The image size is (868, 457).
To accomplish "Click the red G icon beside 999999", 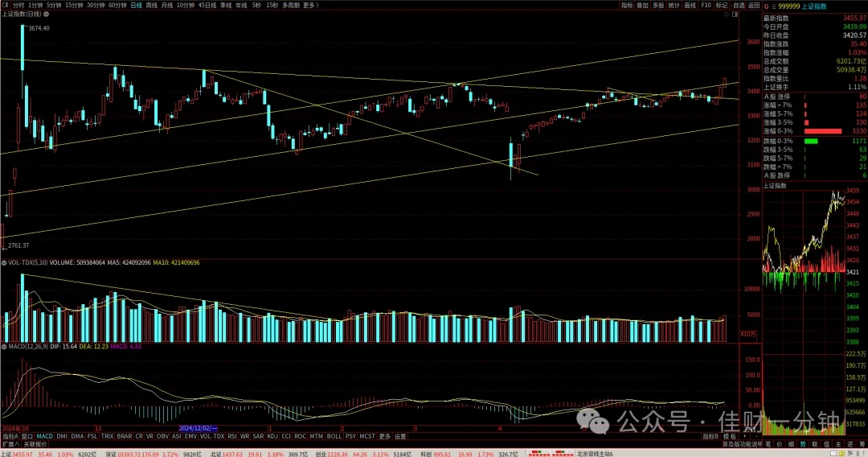I will (x=767, y=6).
